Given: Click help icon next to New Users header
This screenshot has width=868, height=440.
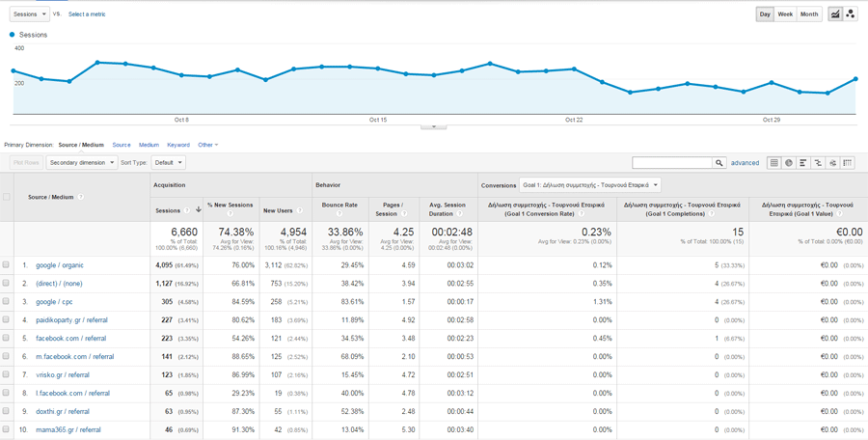Looking at the screenshot, I should (x=300, y=210).
